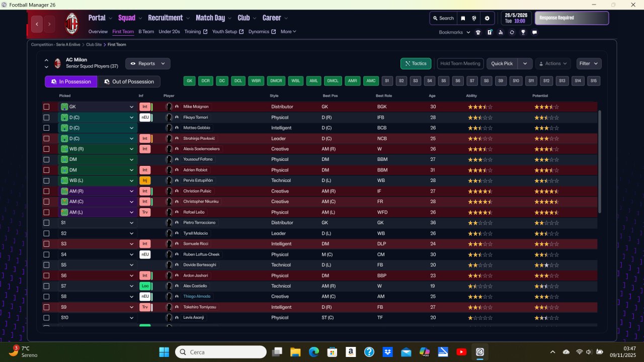Open the Portal menu
The image size is (644, 362).
[100, 18]
